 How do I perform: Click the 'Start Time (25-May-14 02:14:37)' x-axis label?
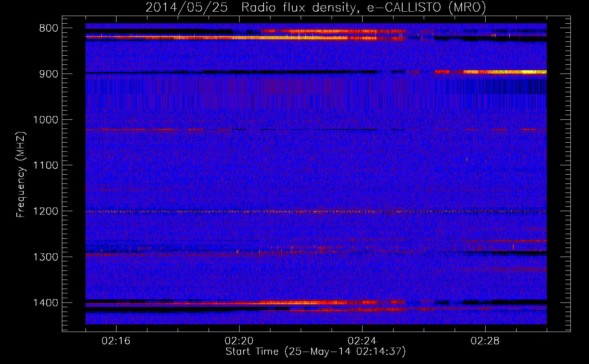(316, 352)
